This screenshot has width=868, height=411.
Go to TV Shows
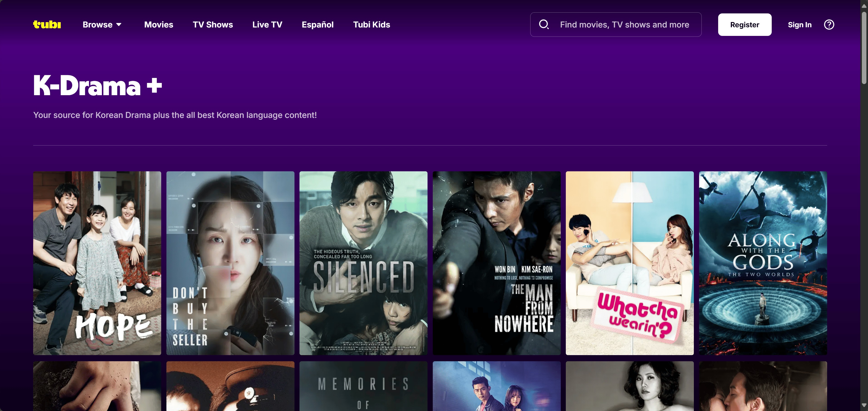(213, 25)
